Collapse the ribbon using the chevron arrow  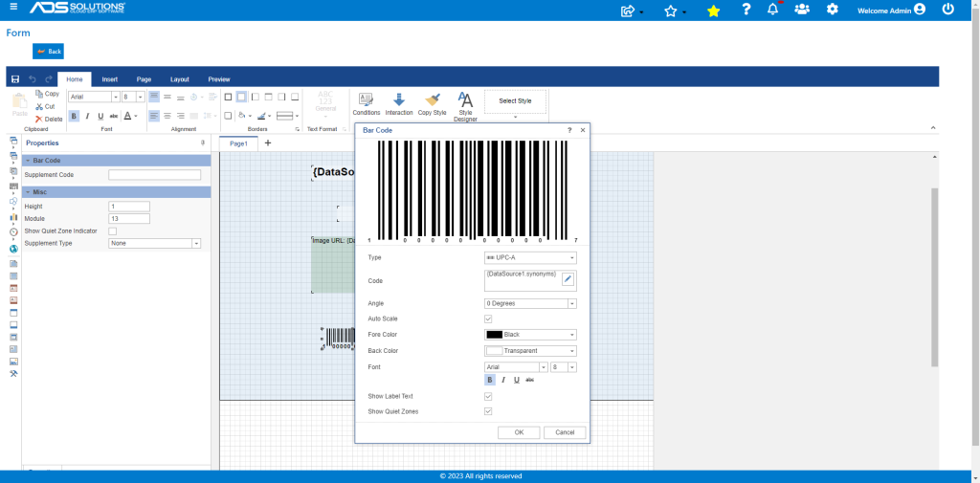(933, 127)
